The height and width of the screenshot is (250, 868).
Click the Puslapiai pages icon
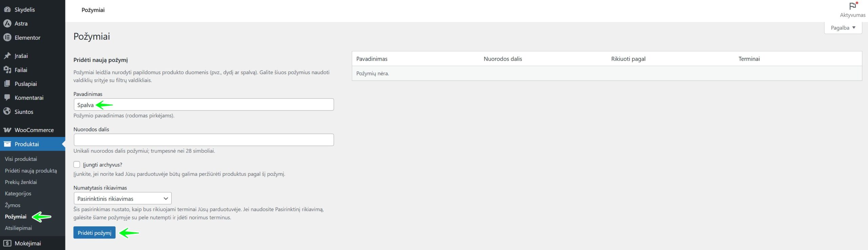coord(7,84)
